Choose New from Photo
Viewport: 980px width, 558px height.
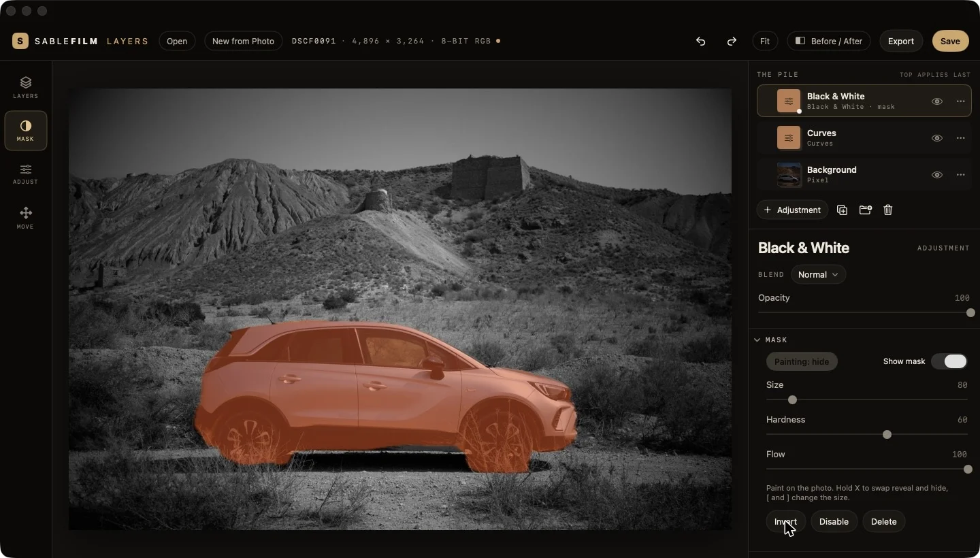point(243,41)
